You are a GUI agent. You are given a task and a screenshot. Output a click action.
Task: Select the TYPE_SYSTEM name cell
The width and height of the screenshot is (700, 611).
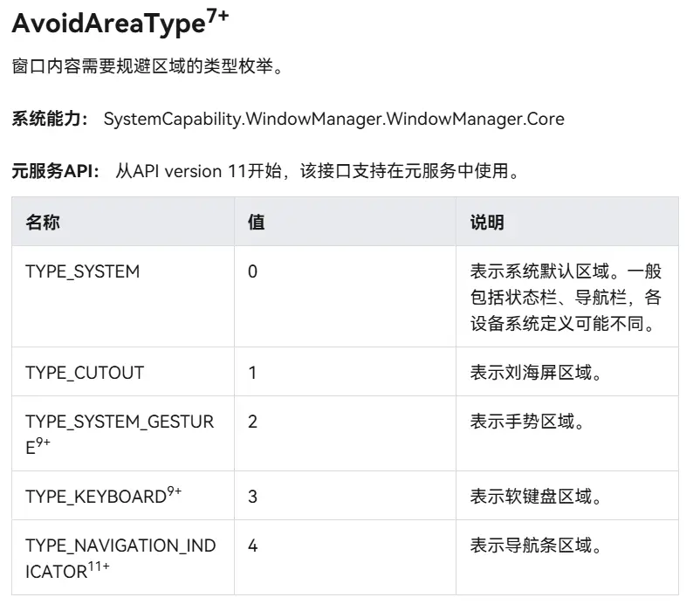pos(83,271)
